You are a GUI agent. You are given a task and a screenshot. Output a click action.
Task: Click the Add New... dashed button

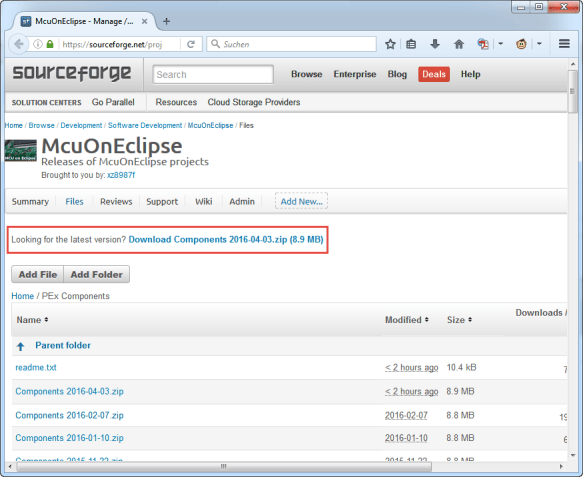(301, 201)
